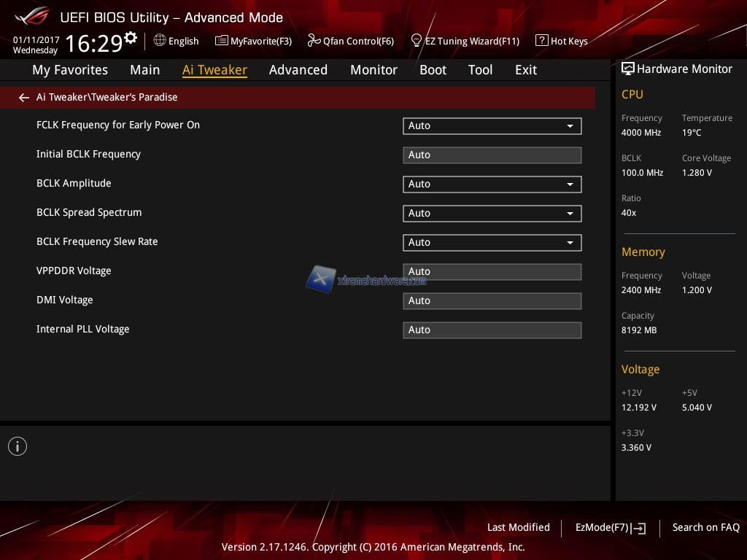
Task: Open Search on FAQ link
Action: tap(705, 527)
